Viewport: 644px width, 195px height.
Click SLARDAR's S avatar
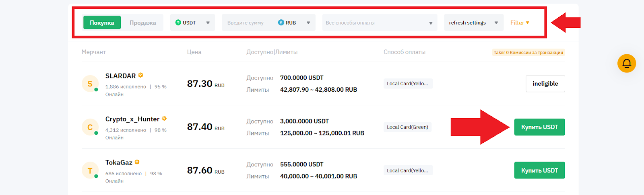pos(90,84)
